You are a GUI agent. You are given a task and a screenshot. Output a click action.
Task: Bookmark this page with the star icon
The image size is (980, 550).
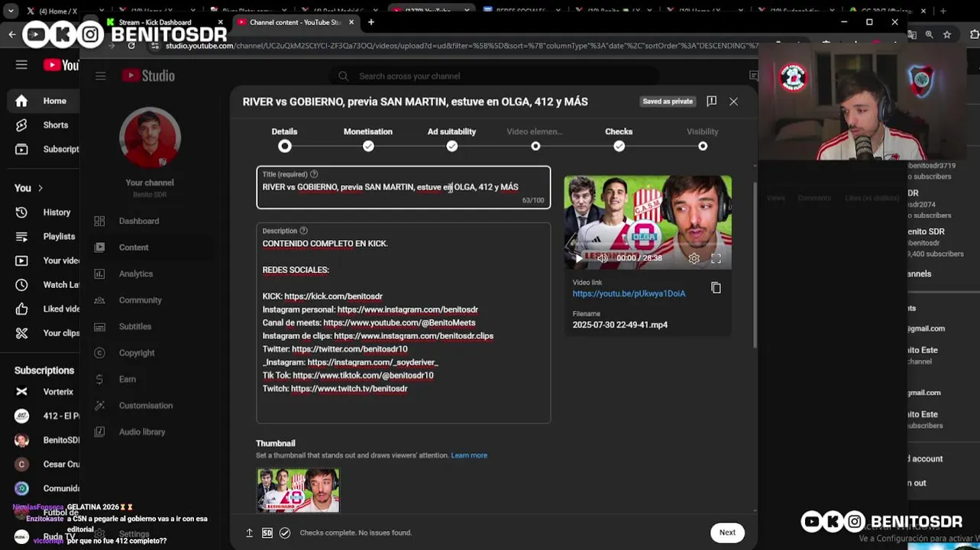947,34
